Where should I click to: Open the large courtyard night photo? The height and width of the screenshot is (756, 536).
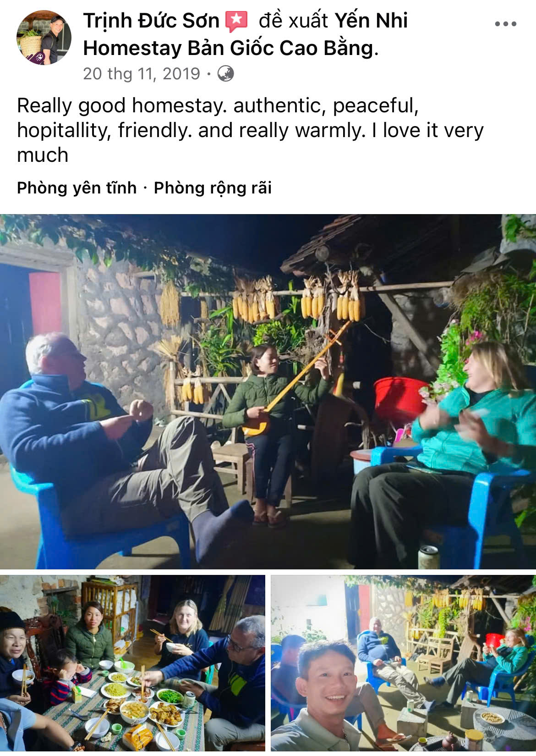pyautogui.click(x=268, y=392)
